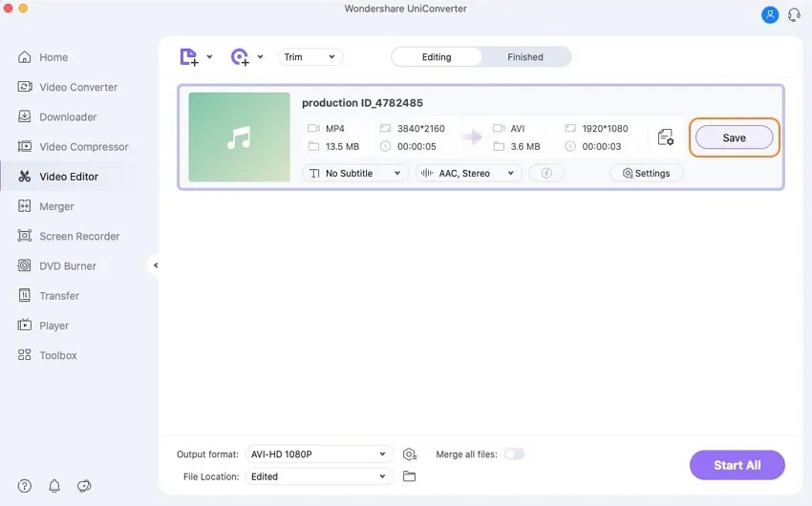Click the DVD Burner disc icon
This screenshot has width=812, height=506.
24,265
